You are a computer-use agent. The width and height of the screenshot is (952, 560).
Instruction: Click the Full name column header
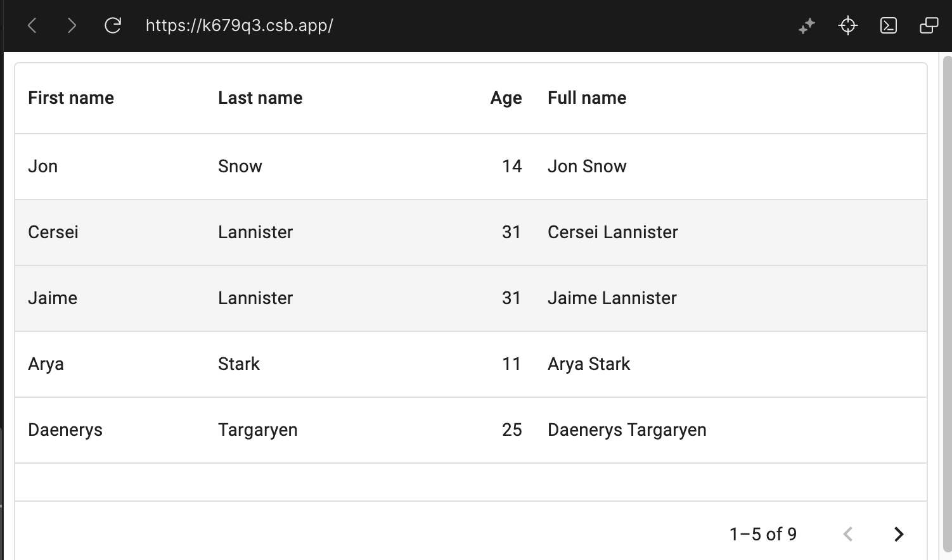[x=587, y=98]
